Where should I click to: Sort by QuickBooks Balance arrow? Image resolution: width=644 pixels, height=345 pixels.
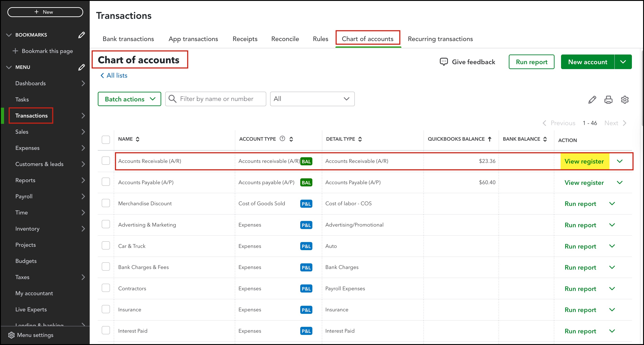click(x=490, y=139)
